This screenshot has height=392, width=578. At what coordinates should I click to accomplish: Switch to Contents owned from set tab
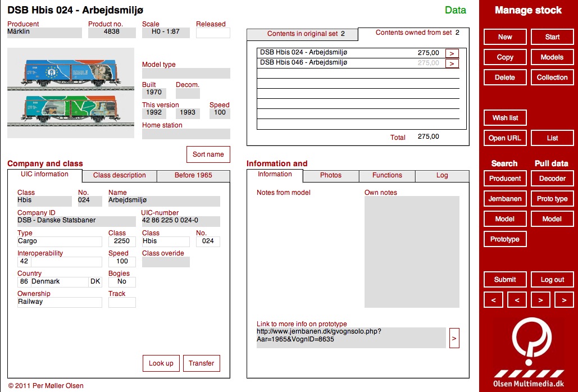click(413, 33)
